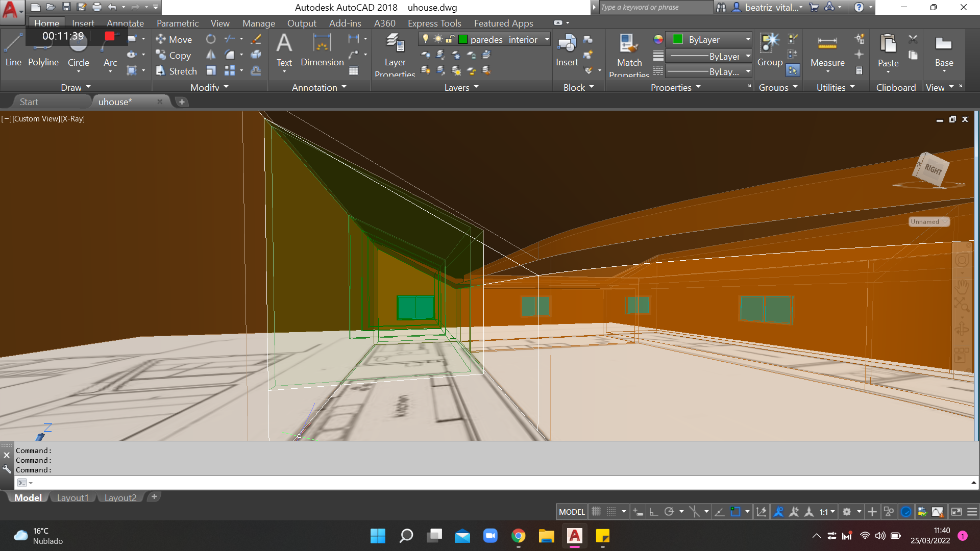
Task: Click the Cut scissors icon in Clipboard
Action: coord(913,39)
